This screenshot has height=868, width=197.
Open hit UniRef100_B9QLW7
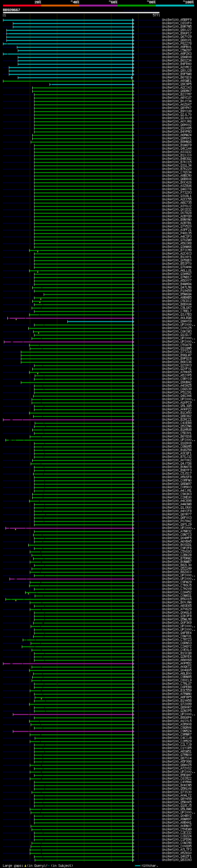coord(177,355)
